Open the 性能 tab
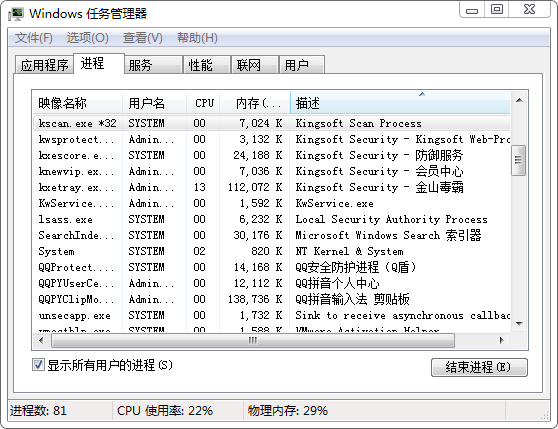This screenshot has width=558, height=429. [207, 65]
